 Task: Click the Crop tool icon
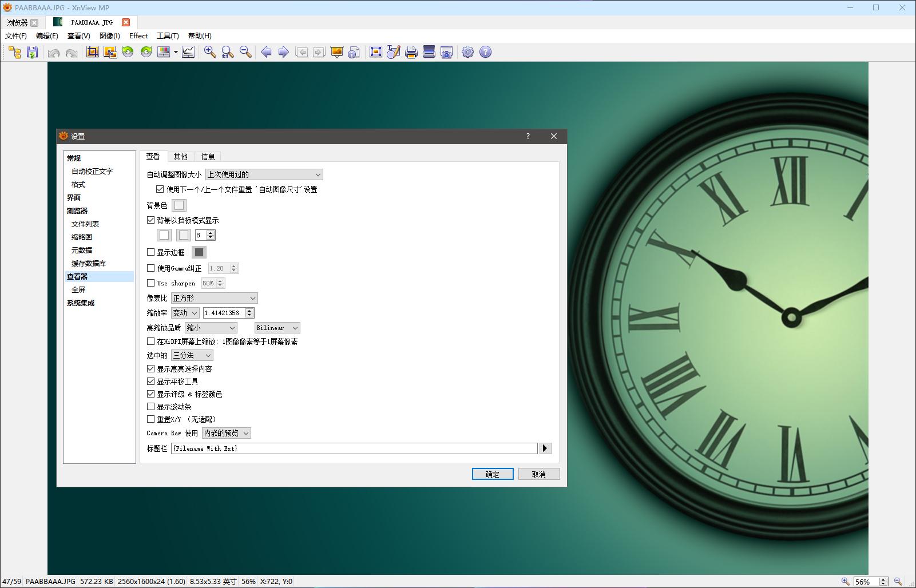pyautogui.click(x=92, y=52)
